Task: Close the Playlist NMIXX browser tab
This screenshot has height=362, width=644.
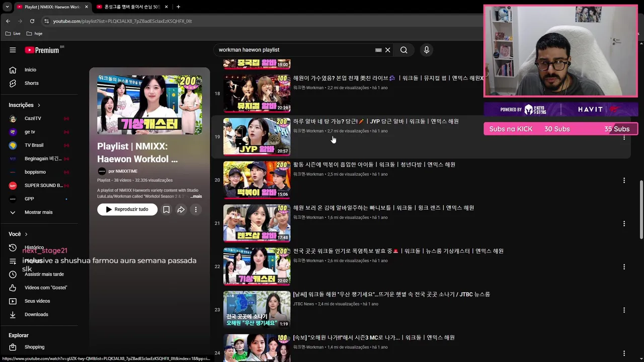Action: [87, 7]
